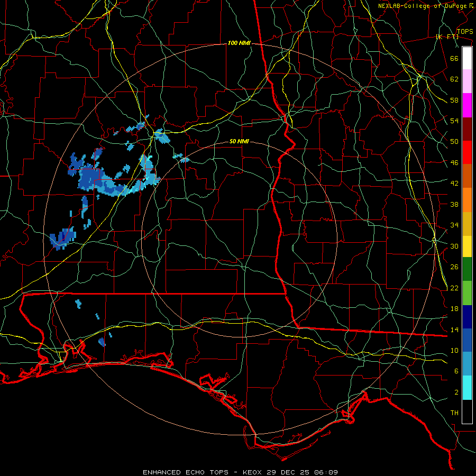
Task: Click the bright red 50 legend swatch
Action: pos(467,152)
